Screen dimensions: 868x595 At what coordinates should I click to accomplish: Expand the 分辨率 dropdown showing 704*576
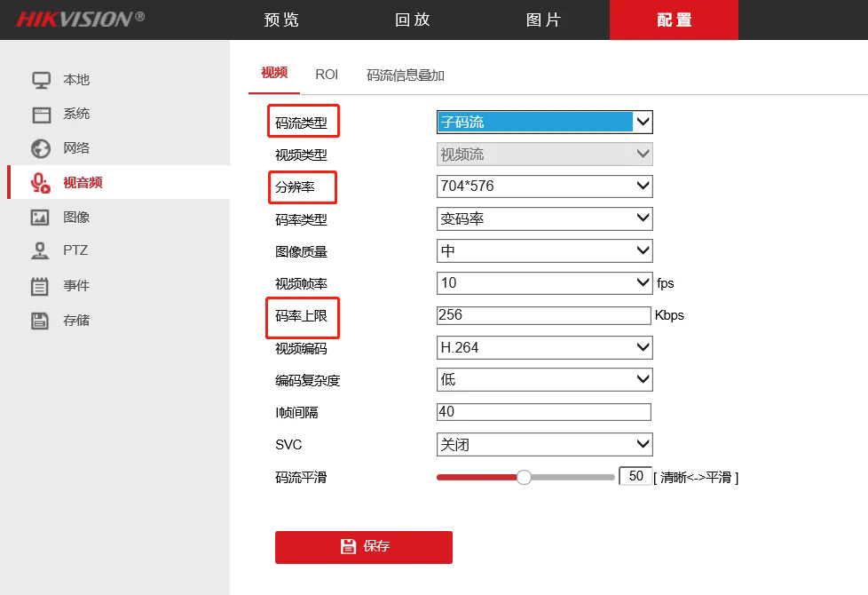pyautogui.click(x=544, y=186)
